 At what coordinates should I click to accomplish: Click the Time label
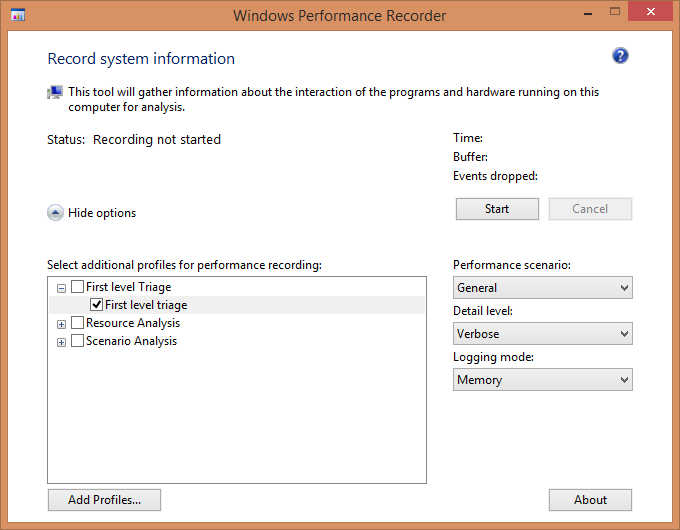468,138
